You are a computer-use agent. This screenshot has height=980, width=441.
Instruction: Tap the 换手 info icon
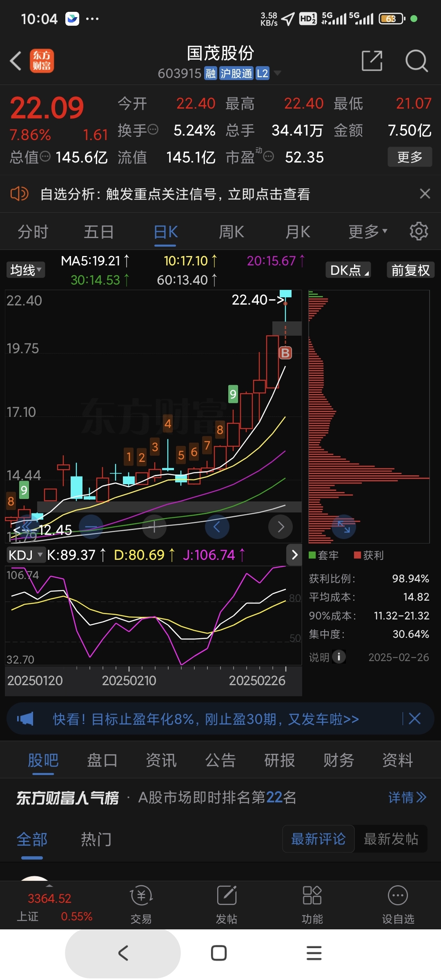point(153,130)
